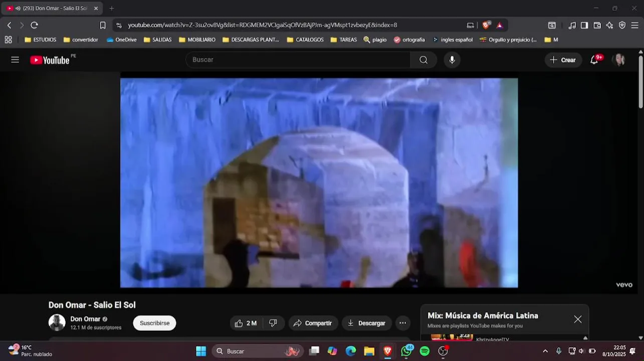Click the Compartir share button
644x361 pixels.
[313, 323]
